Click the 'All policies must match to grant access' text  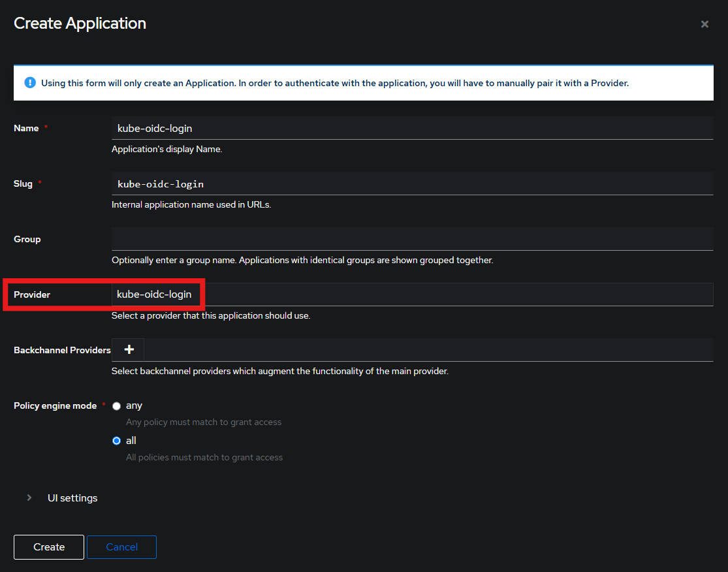(x=204, y=457)
